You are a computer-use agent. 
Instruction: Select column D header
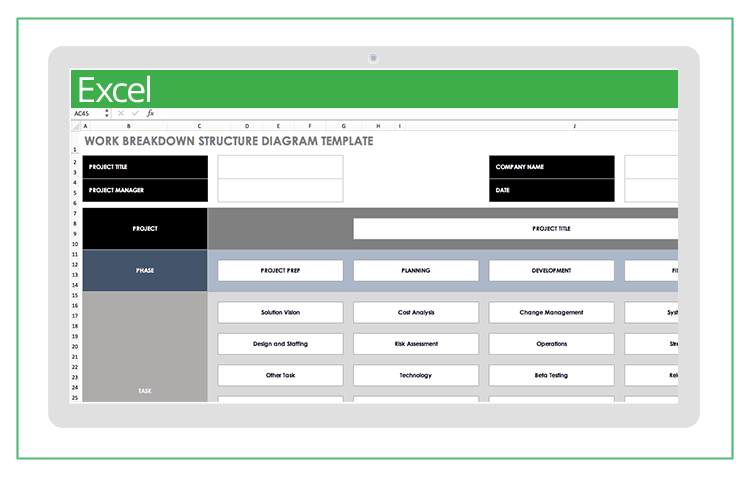point(246,127)
